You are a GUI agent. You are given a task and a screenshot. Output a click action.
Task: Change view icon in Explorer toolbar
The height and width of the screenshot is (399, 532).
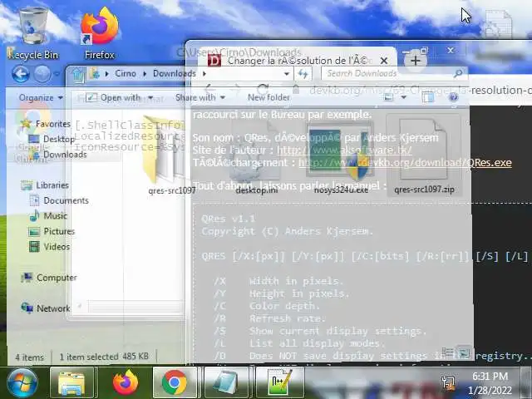point(388,98)
